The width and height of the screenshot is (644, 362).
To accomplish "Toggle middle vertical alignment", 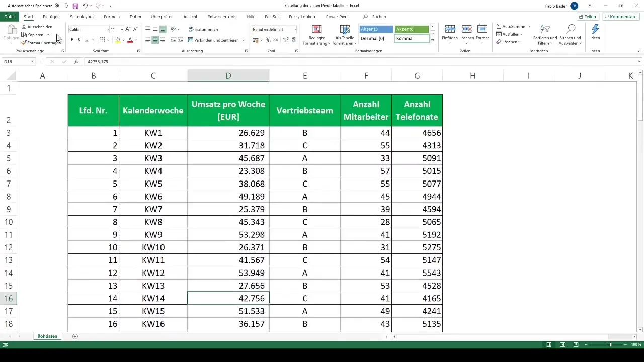I will [x=155, y=30].
